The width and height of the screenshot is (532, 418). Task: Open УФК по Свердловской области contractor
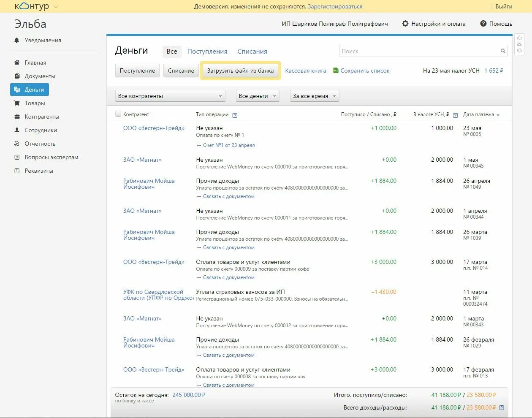[158, 295]
